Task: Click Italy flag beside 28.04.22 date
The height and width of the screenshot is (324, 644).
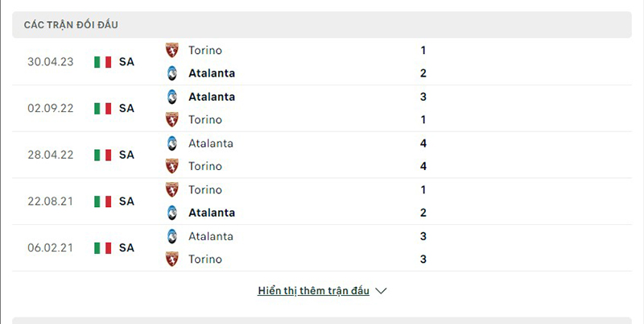Action: 102,155
